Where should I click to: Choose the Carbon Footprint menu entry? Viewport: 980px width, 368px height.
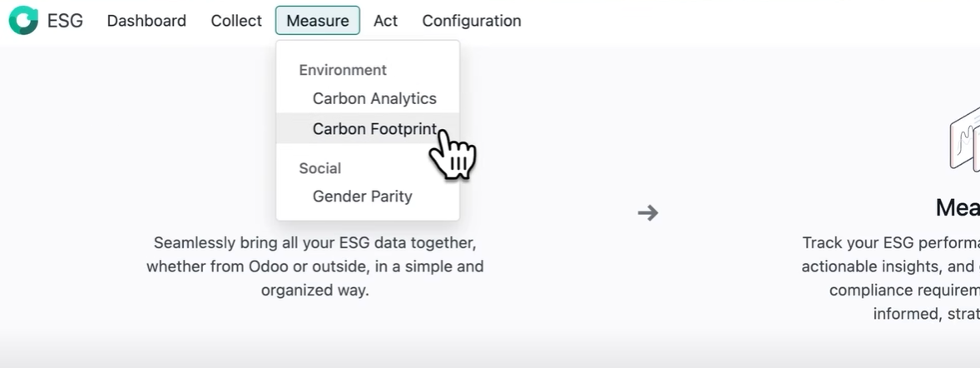click(374, 128)
